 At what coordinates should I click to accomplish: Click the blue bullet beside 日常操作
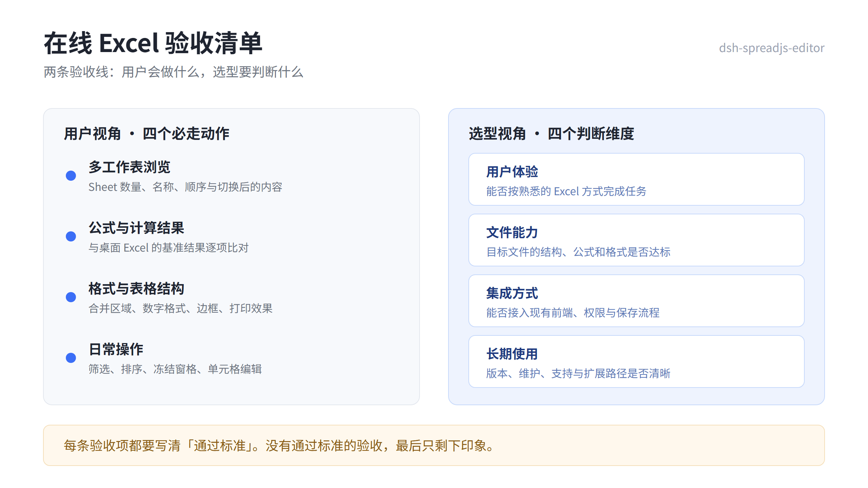(71, 358)
